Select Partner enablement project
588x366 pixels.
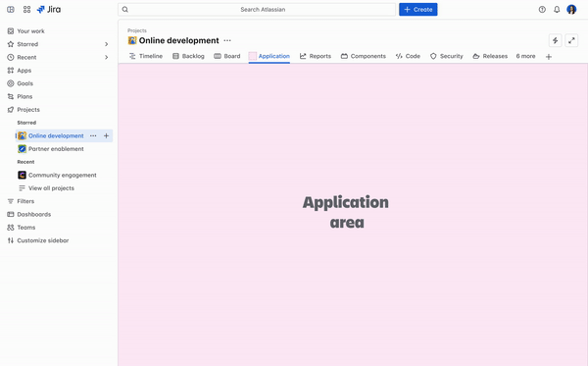[x=56, y=149]
